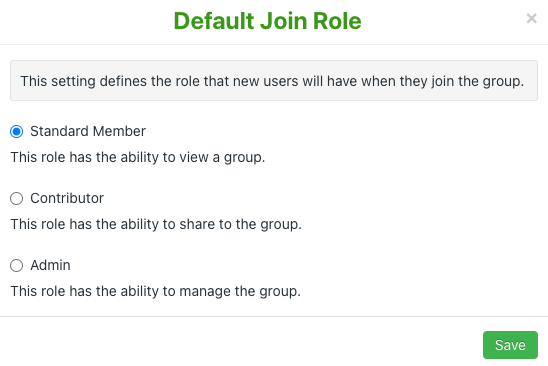Click the 'Default Join Role' title
The image size is (548, 366).
tap(267, 21)
